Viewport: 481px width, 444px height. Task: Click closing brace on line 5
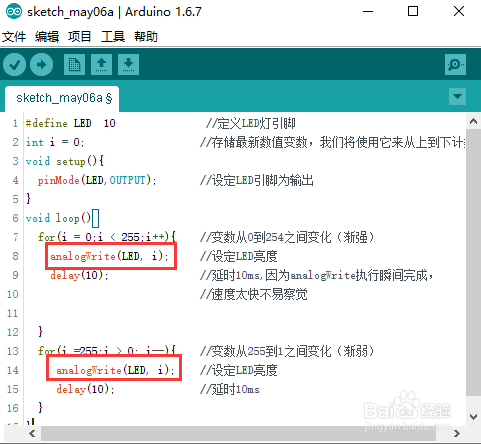[x=28, y=199]
